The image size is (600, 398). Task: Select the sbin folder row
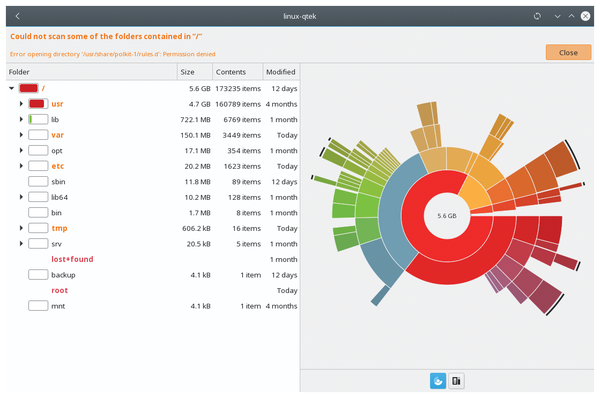(152, 181)
